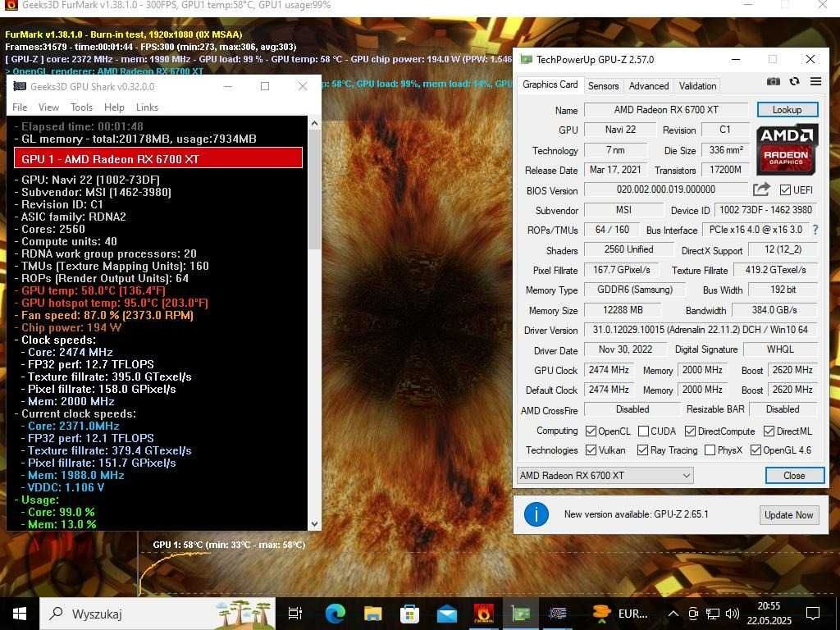Open the notification center icon

click(813, 614)
